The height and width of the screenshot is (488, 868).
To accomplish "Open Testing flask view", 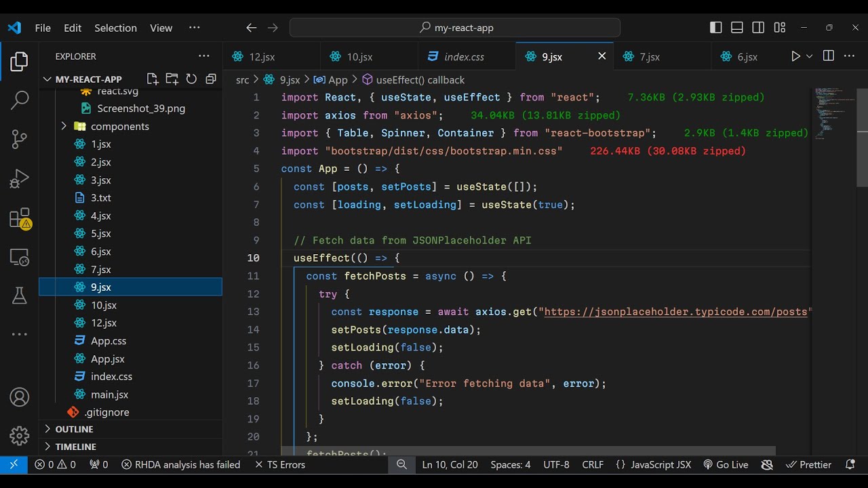I will click(19, 296).
